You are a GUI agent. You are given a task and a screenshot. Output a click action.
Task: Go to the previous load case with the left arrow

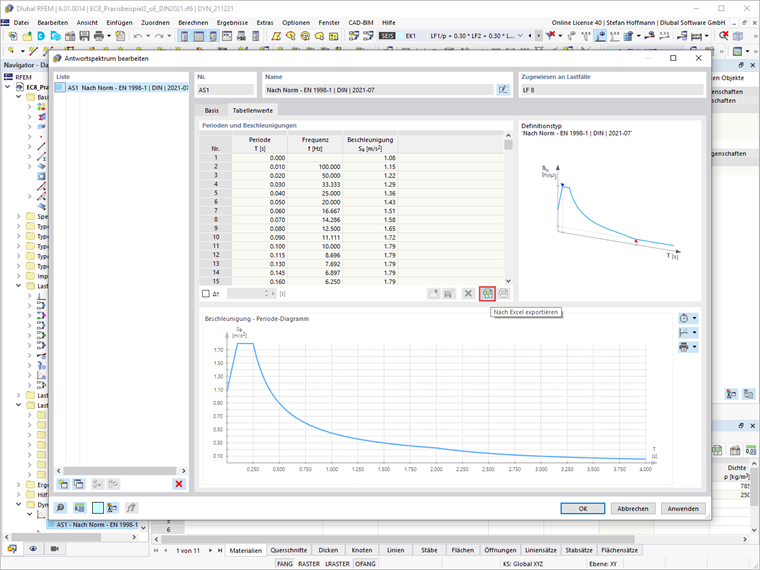530,36
